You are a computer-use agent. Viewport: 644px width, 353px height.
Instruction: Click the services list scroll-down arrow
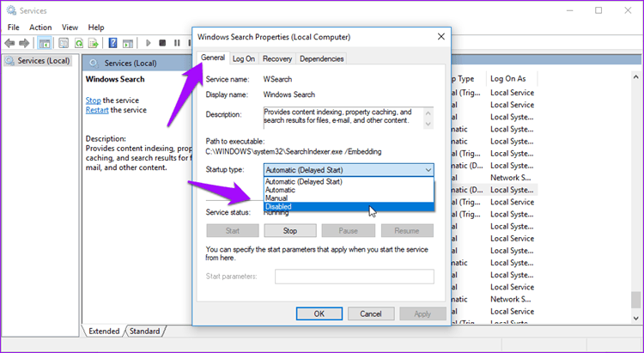pos(636,318)
